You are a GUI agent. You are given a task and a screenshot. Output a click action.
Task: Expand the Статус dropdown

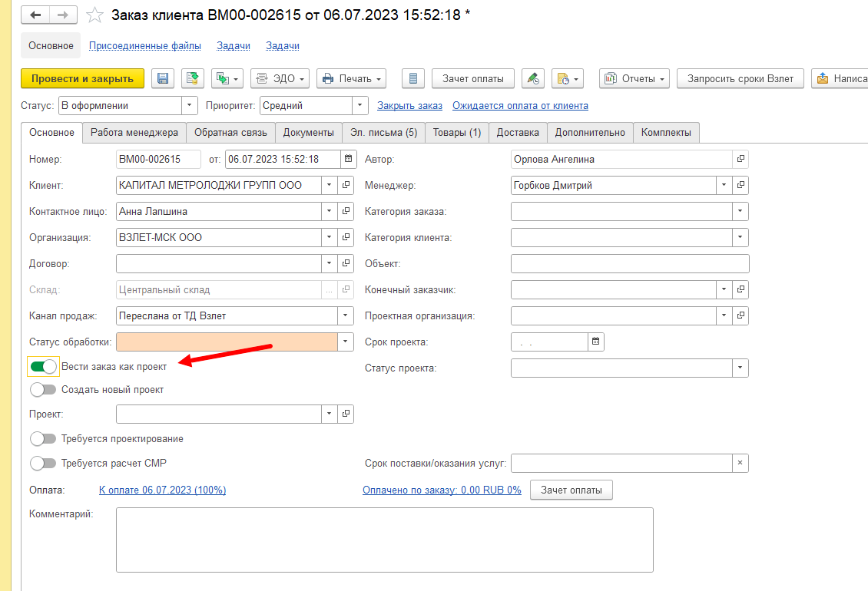(x=189, y=105)
